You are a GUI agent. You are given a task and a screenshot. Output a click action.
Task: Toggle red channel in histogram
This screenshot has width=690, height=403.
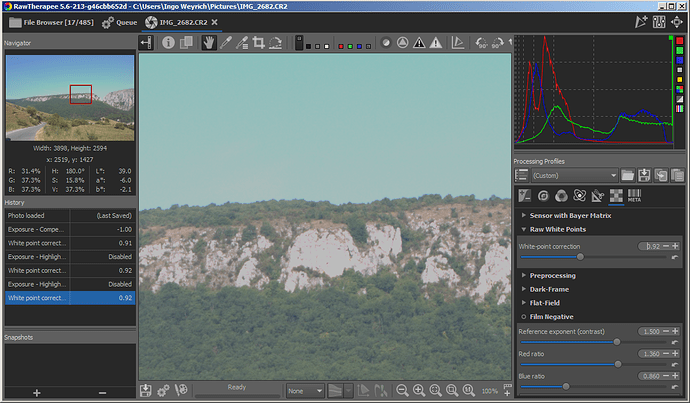[681, 43]
